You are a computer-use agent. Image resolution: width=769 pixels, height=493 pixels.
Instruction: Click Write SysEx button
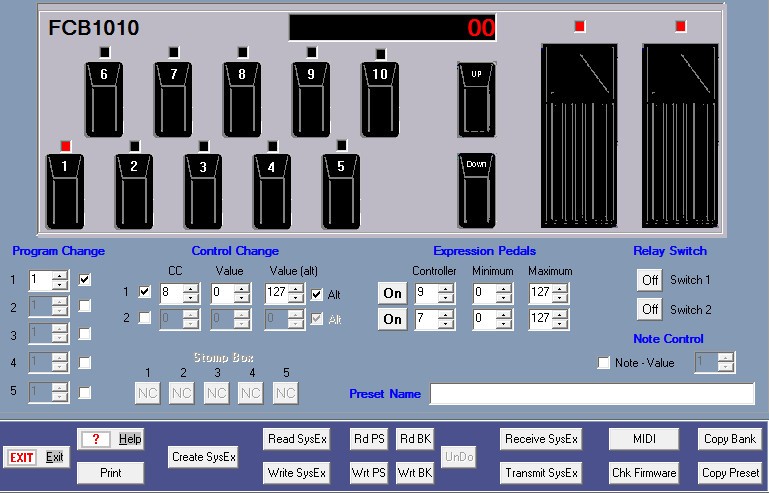click(x=297, y=473)
